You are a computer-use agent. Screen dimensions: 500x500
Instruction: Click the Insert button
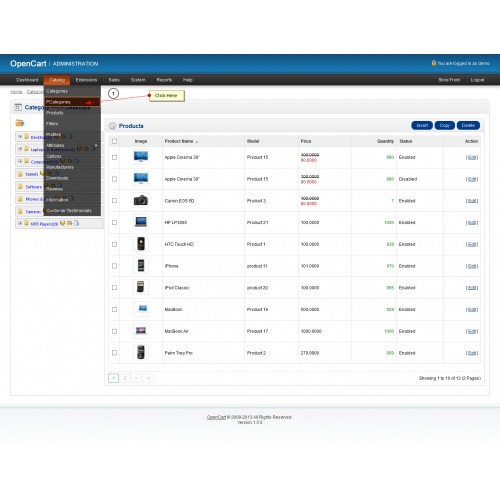click(x=422, y=125)
